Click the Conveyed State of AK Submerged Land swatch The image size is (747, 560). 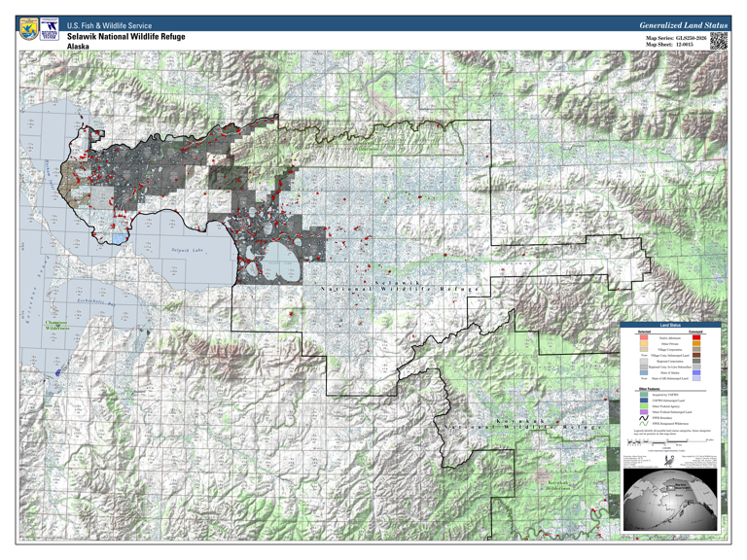[696, 378]
